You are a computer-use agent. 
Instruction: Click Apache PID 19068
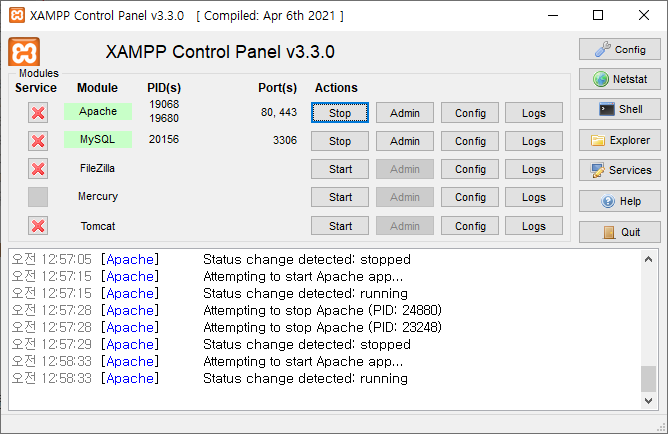click(x=164, y=104)
